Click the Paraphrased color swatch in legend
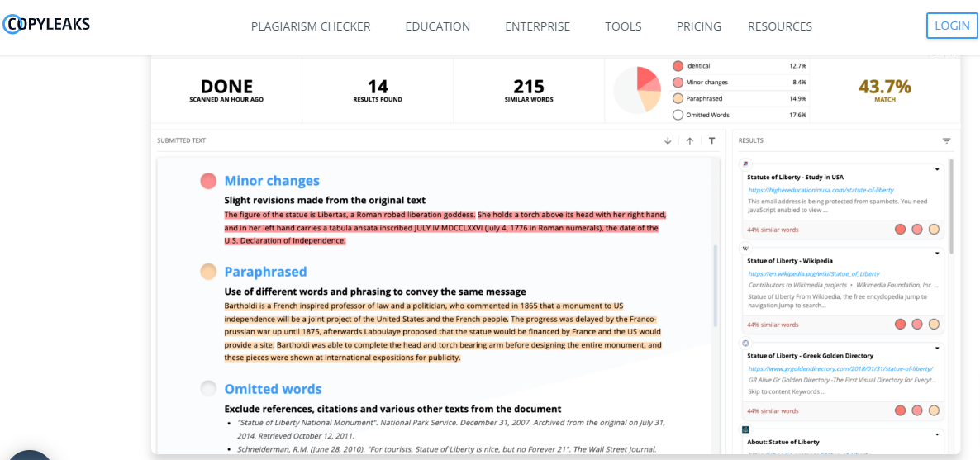The width and height of the screenshot is (980, 460). 678,99
